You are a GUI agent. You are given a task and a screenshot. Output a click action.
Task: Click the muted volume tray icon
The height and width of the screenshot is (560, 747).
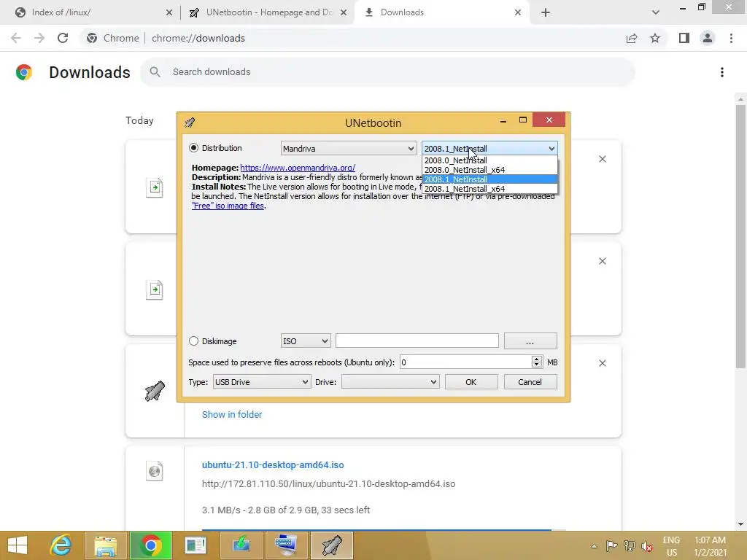tap(647, 546)
